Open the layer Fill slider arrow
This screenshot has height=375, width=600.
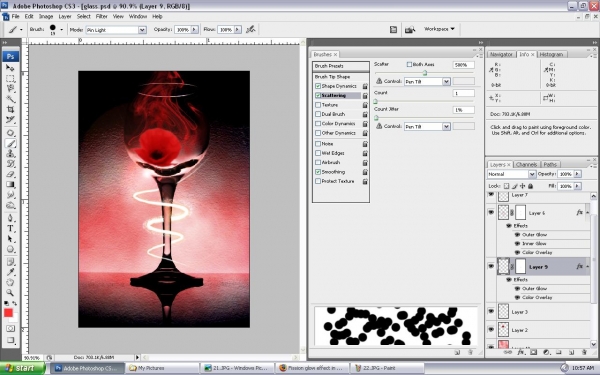(x=577, y=186)
